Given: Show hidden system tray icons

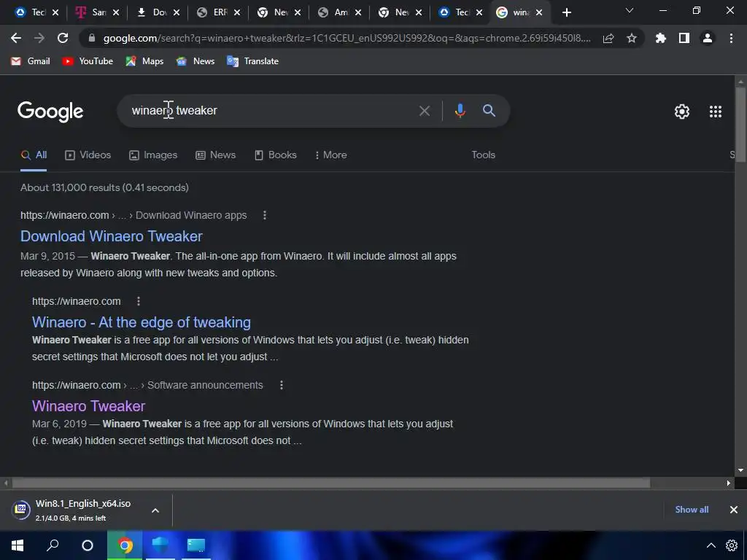Looking at the screenshot, I should point(711,545).
